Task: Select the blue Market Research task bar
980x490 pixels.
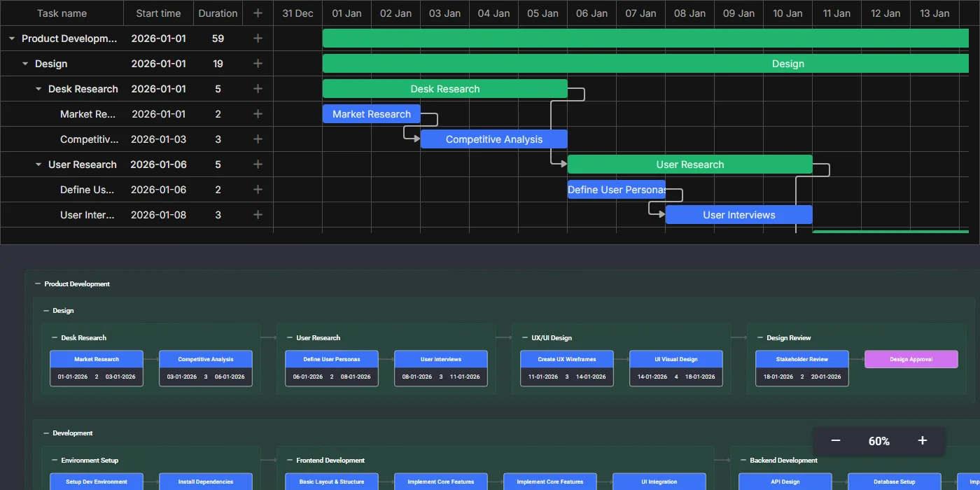Action: [x=372, y=114]
